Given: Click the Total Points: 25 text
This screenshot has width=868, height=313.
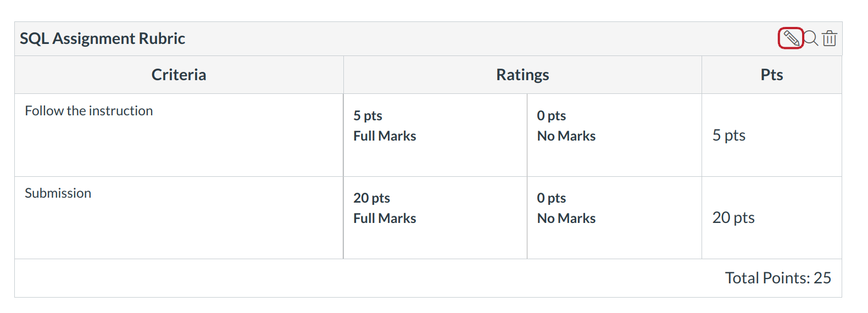Looking at the screenshot, I should [777, 278].
